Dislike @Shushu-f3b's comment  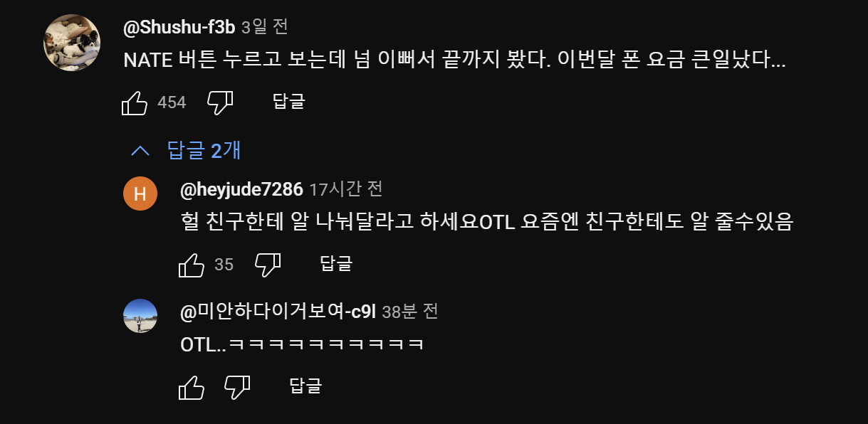tap(220, 102)
